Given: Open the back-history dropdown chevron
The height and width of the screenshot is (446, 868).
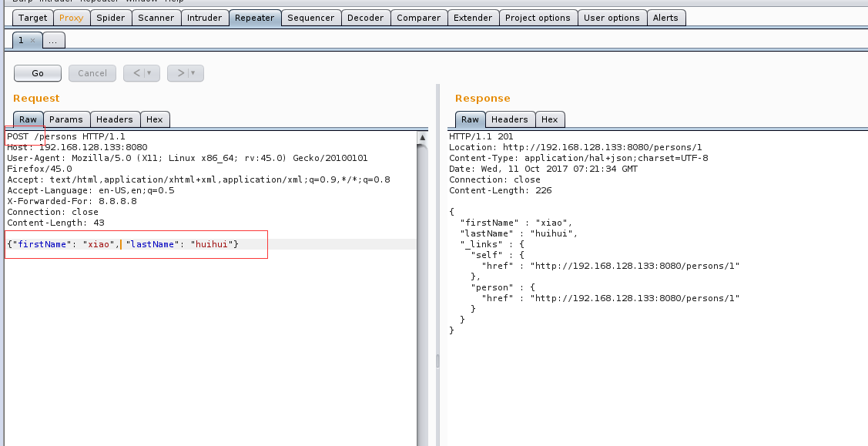Looking at the screenshot, I should (147, 72).
